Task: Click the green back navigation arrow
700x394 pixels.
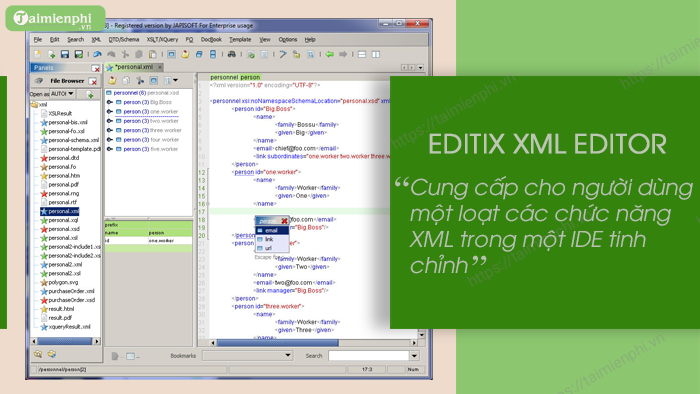Action: coord(329,54)
